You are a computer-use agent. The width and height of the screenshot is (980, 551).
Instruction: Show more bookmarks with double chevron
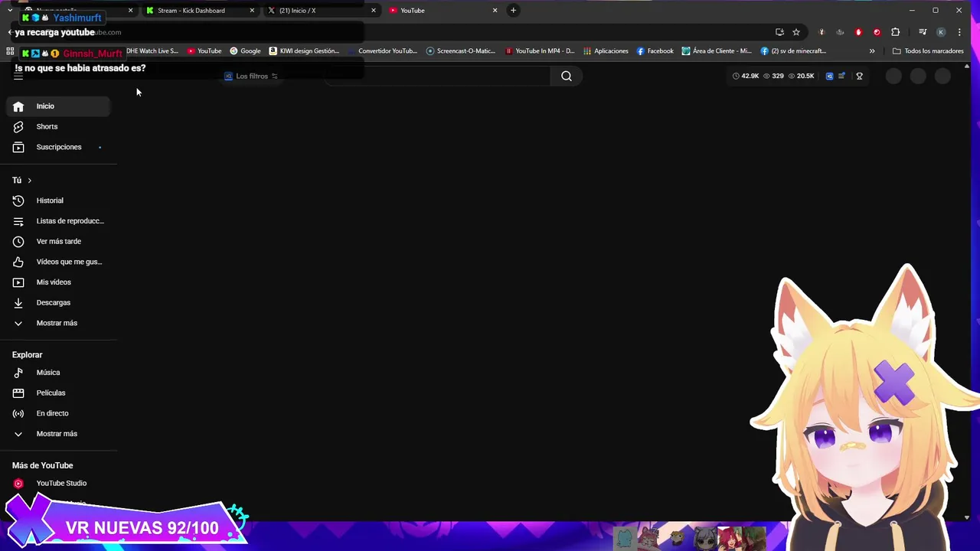click(x=872, y=51)
